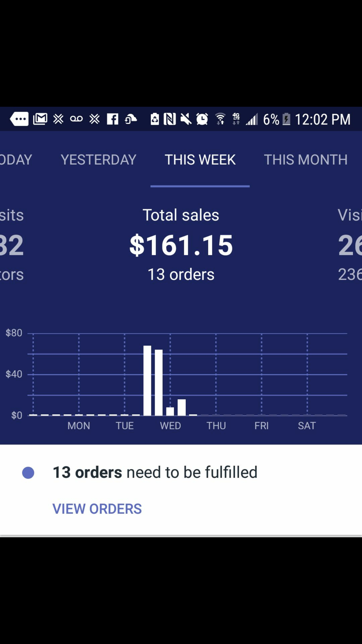Go to the partially visible TODAY tab
The height and width of the screenshot is (644, 362).
click(16, 160)
